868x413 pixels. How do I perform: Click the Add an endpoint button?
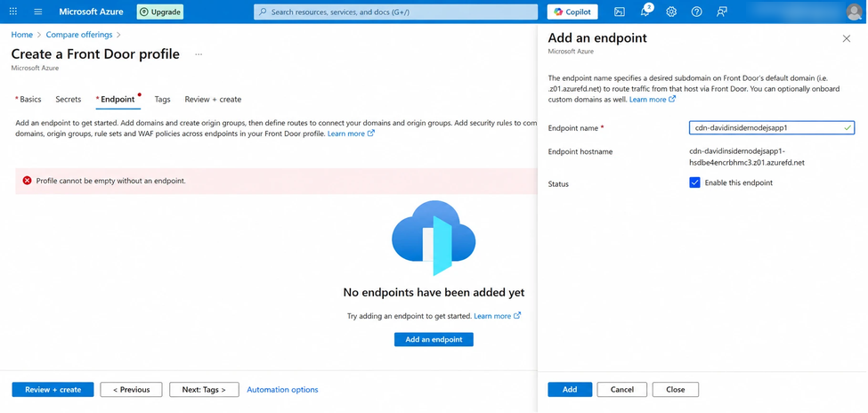pos(434,339)
